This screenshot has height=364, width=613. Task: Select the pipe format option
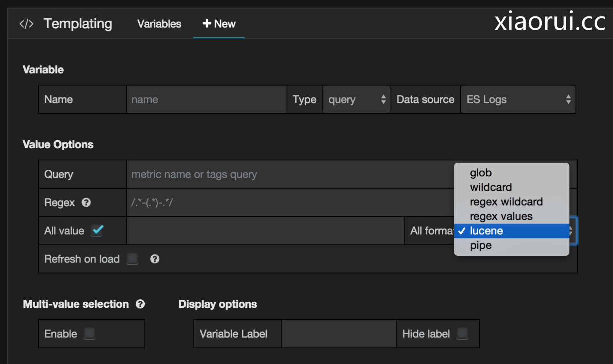coord(481,246)
